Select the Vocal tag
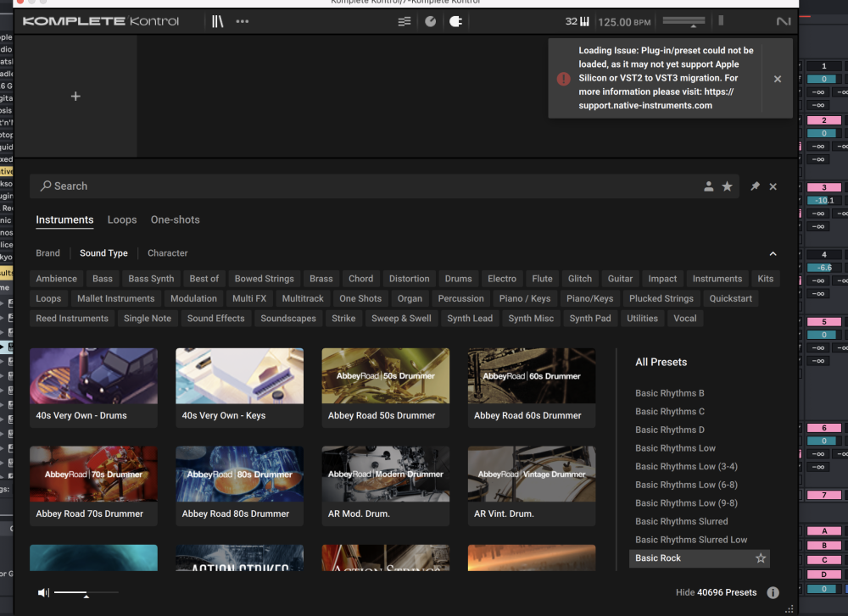The image size is (848, 616). (x=685, y=319)
